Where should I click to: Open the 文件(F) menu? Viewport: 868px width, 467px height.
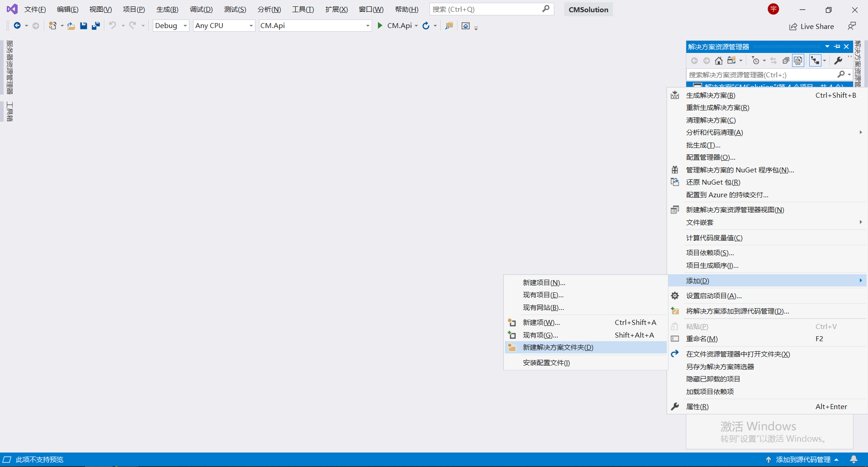pyautogui.click(x=35, y=10)
